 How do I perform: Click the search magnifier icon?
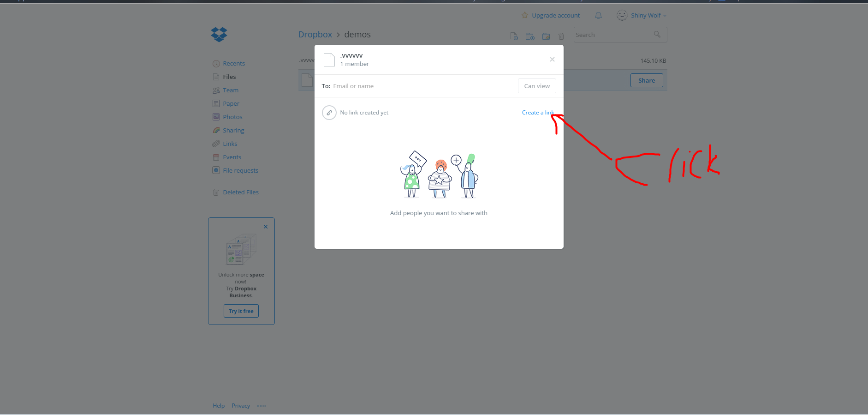tap(657, 35)
